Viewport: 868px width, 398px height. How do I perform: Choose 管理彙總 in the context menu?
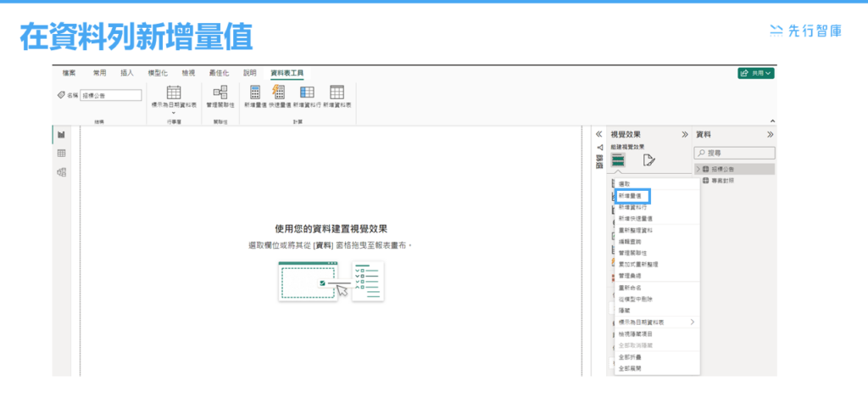pos(657,276)
